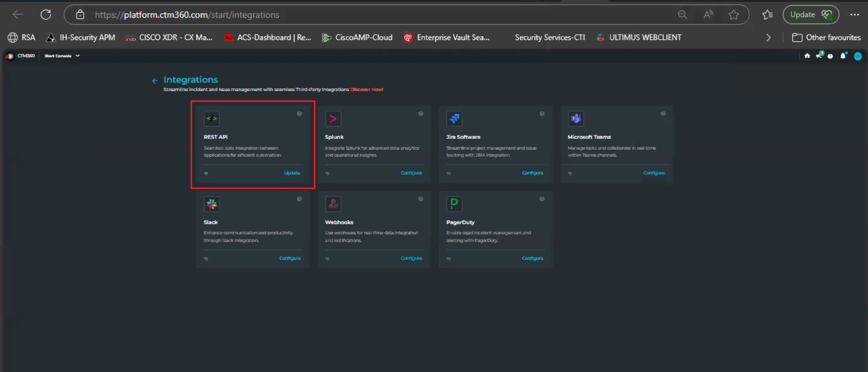
Task: Open the CTM360 home icon
Action: pos(807,56)
